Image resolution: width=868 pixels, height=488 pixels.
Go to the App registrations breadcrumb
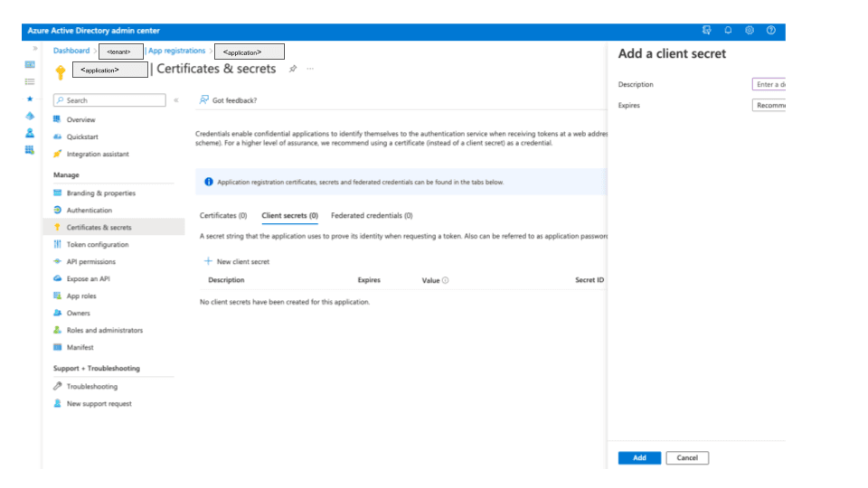pos(176,51)
